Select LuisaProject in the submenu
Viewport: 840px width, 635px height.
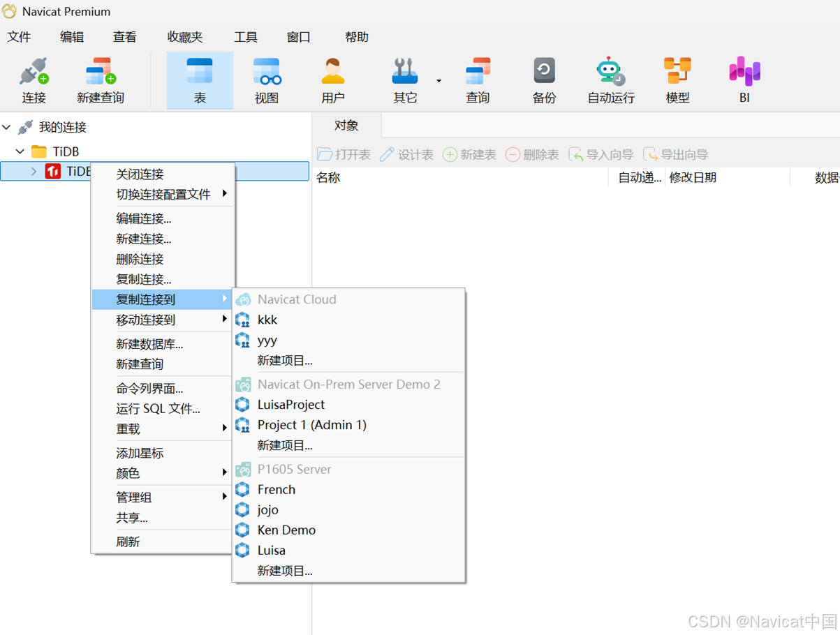pyautogui.click(x=348, y=404)
